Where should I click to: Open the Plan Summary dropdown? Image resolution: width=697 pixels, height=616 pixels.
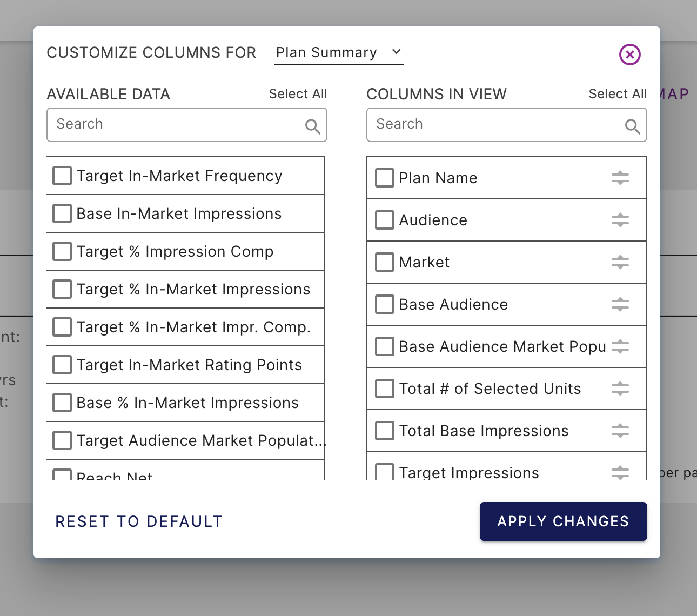pyautogui.click(x=339, y=53)
